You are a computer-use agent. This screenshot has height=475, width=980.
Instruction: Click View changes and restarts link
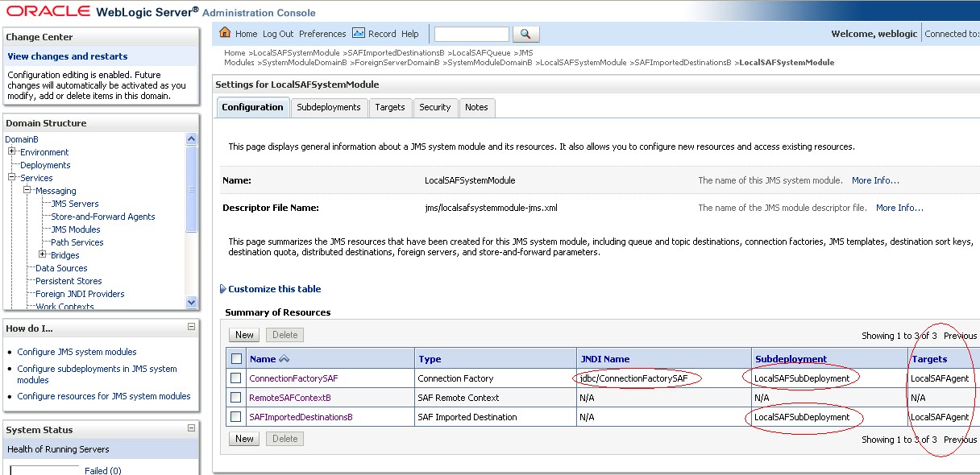68,56
